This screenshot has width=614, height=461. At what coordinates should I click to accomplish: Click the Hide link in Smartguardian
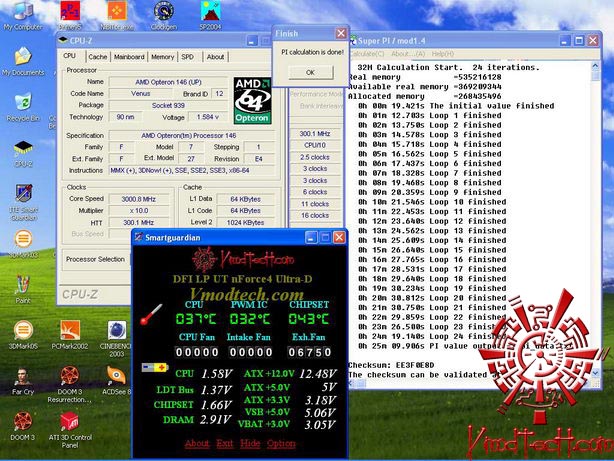tap(250, 443)
